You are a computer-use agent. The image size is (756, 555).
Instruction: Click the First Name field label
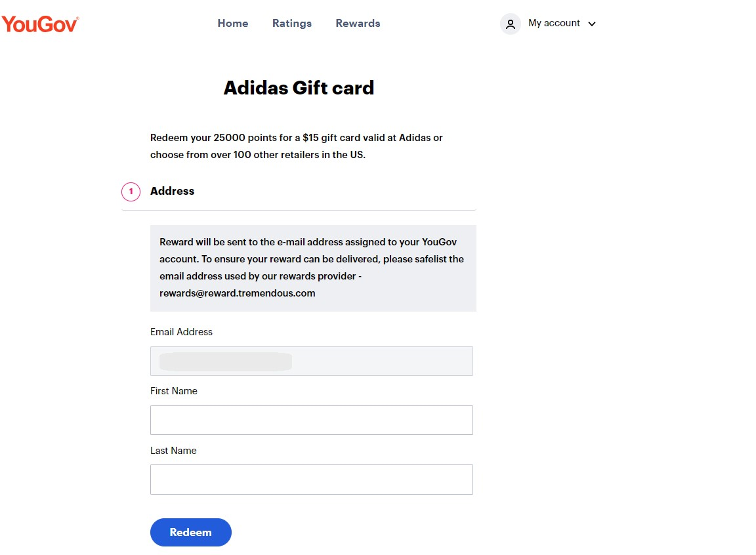coord(174,391)
